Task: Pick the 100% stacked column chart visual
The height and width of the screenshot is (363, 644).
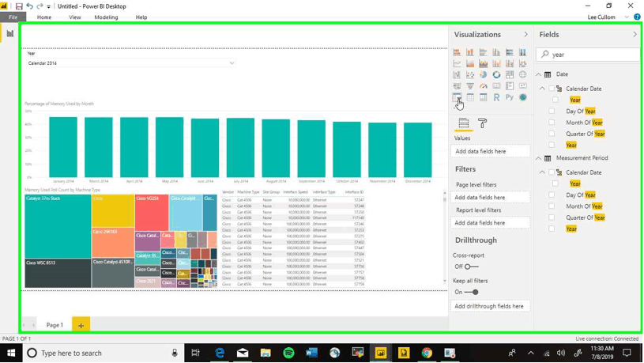Action: tap(522, 52)
